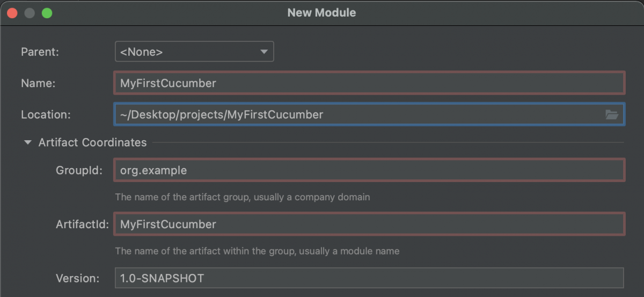Click the Parent label
This screenshot has width=644, height=297.
click(40, 52)
